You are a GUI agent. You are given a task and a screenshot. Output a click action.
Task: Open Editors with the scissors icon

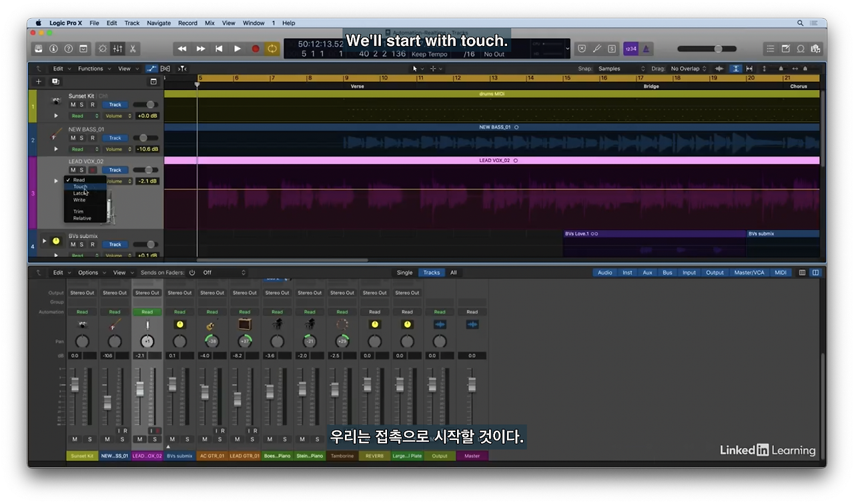133,49
